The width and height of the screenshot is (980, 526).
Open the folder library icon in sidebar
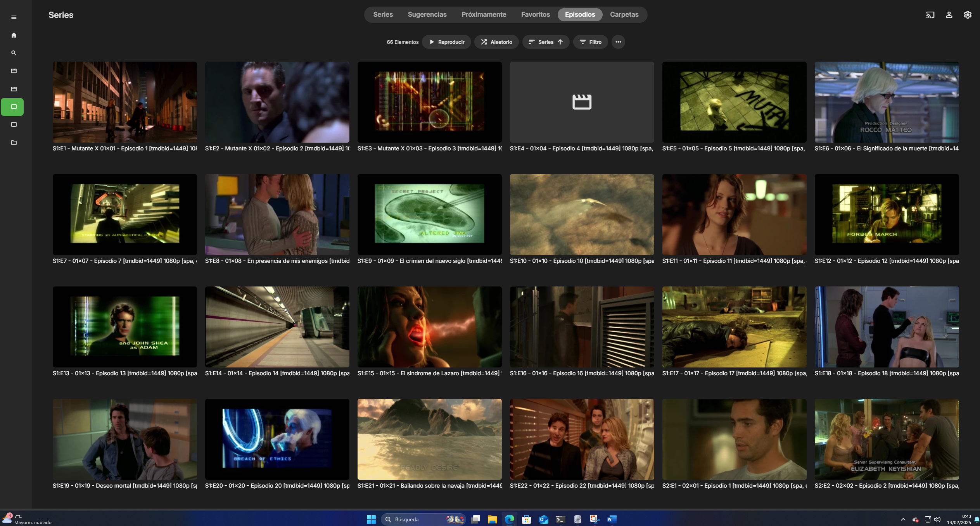14,143
